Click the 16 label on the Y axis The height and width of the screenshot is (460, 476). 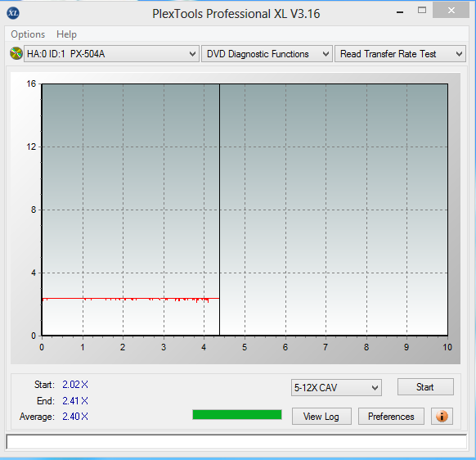pos(31,83)
